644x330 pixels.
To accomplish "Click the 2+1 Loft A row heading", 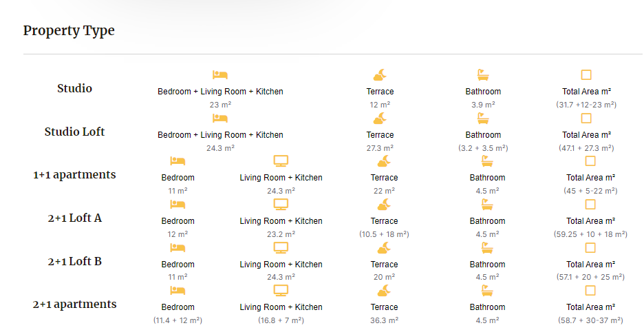I will pos(74,218).
